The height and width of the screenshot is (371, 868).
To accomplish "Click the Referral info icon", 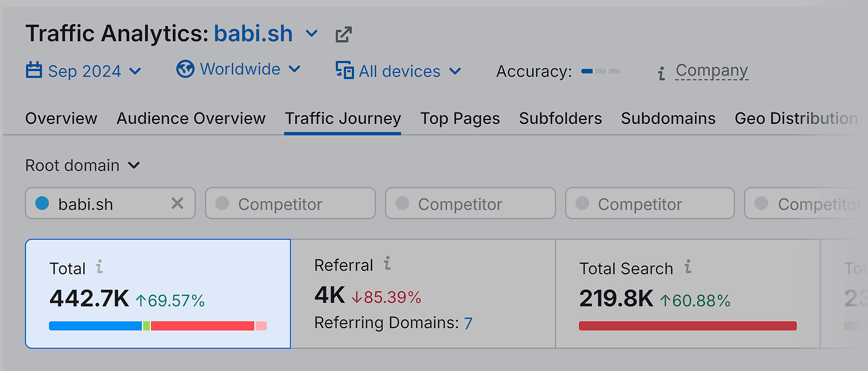I will (x=386, y=264).
